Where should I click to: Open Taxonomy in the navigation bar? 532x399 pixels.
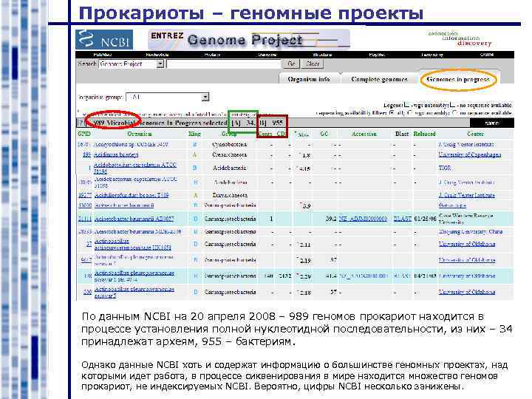tap(432, 54)
